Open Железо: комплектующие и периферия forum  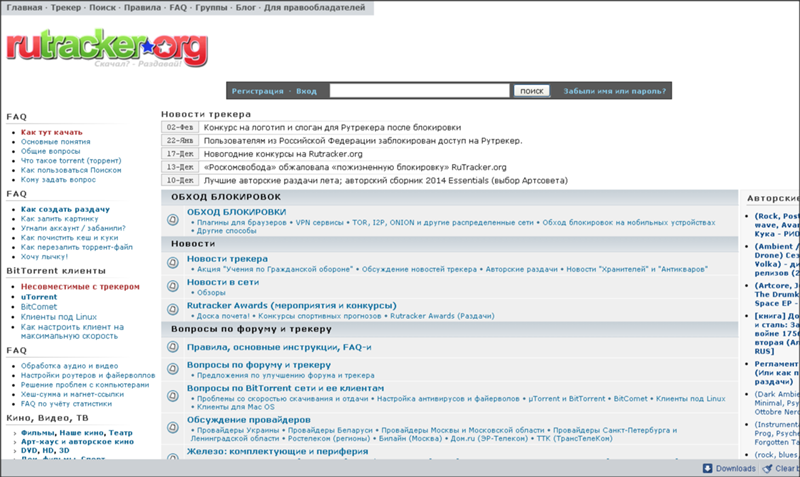tap(277, 451)
